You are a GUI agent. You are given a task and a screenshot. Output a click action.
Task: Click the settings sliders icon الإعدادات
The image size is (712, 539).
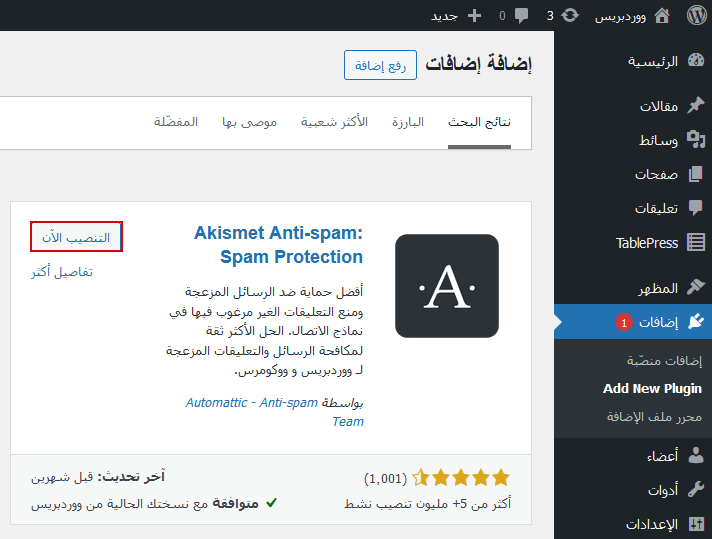click(696, 524)
